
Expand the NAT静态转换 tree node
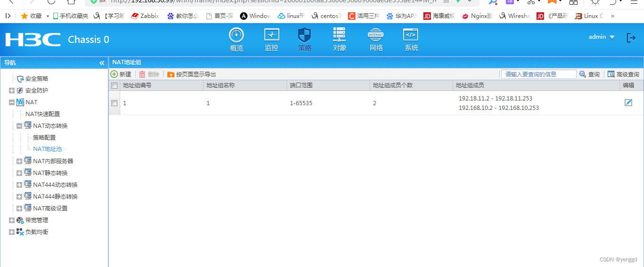[x=19, y=173]
